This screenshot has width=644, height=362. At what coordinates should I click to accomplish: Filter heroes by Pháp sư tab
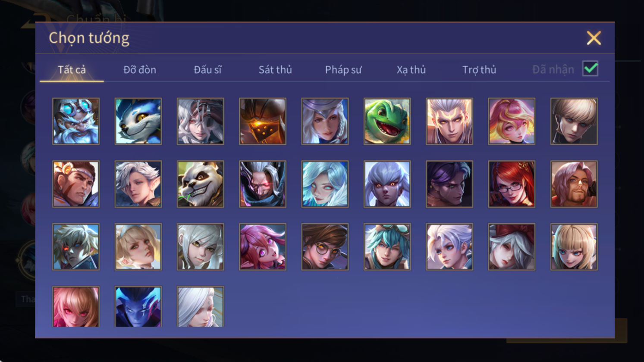(343, 69)
